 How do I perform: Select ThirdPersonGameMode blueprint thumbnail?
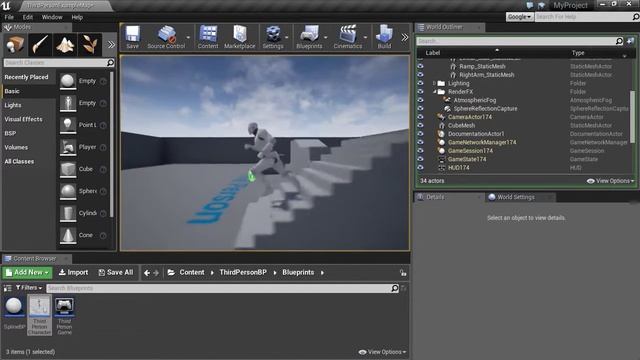click(64, 316)
